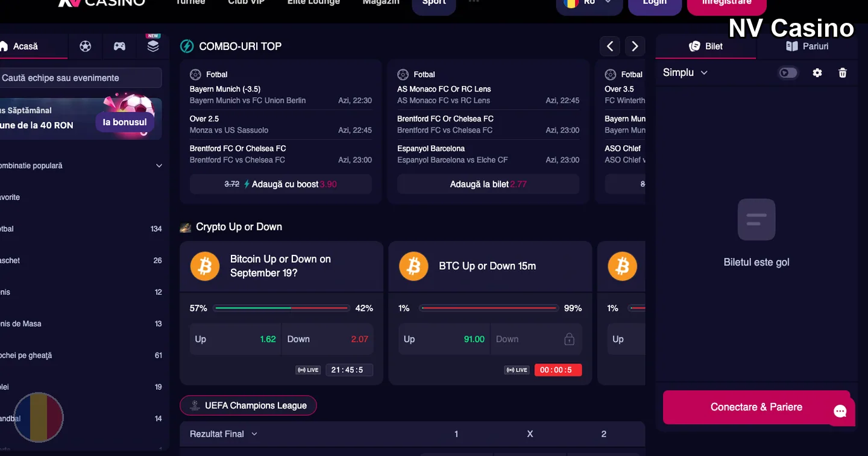Open Bitcoin Up or Down on September 19 title
Viewport: 868px width, 456px height.
click(281, 266)
